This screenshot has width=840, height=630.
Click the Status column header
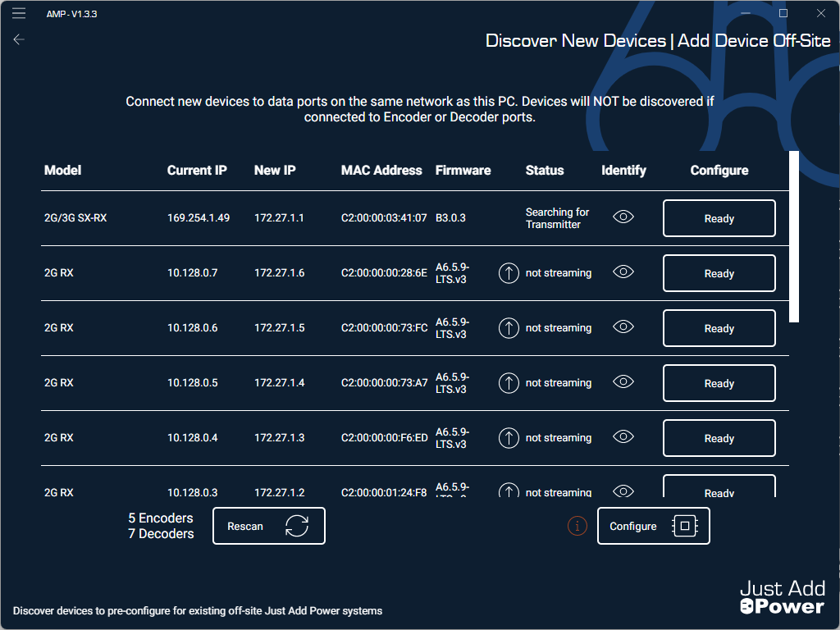pyautogui.click(x=545, y=171)
